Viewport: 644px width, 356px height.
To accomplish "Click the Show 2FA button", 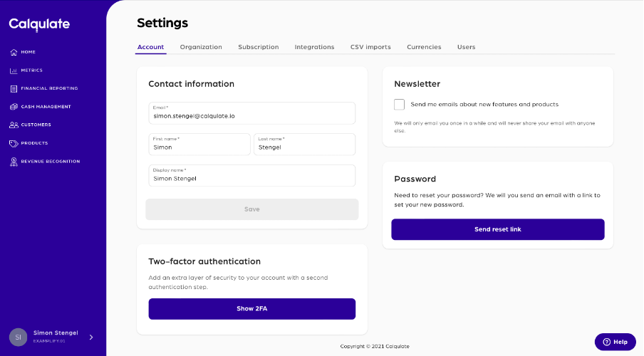I will click(251, 309).
